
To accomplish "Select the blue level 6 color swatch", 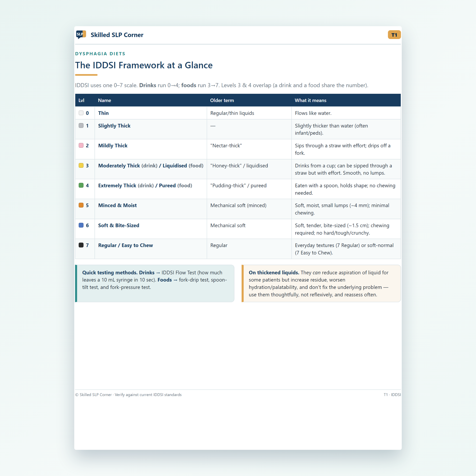I will tap(81, 225).
